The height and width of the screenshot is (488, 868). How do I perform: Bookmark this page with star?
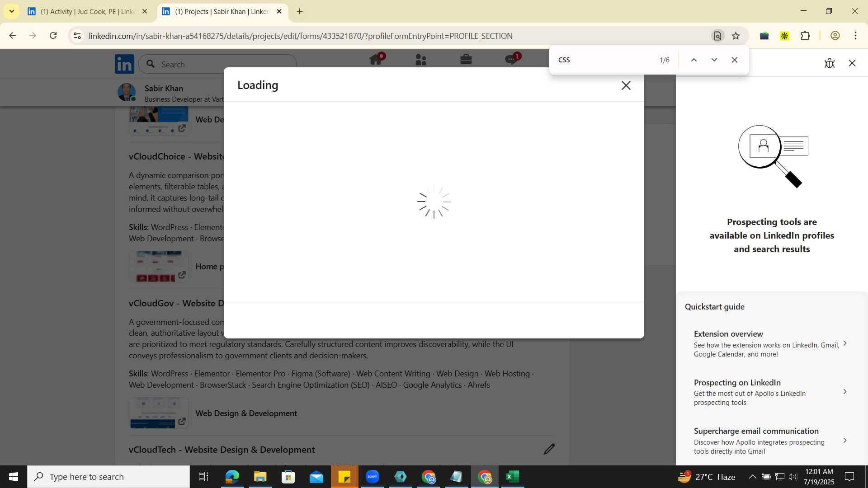[x=736, y=36]
